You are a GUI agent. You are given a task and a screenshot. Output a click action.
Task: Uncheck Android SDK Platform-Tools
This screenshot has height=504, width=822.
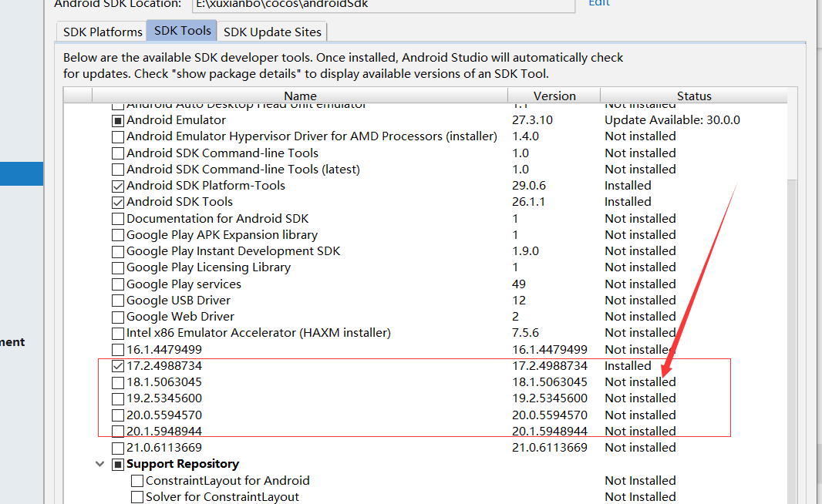(x=118, y=186)
